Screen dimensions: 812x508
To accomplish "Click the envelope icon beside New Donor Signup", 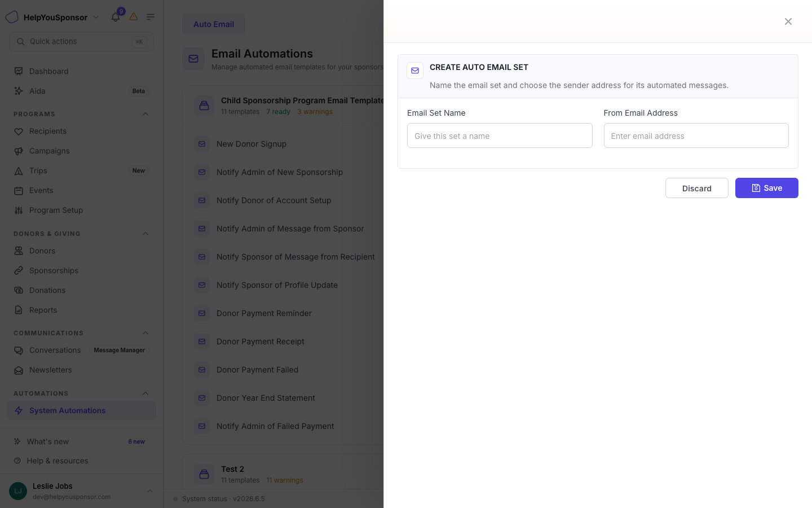I will pyautogui.click(x=202, y=144).
